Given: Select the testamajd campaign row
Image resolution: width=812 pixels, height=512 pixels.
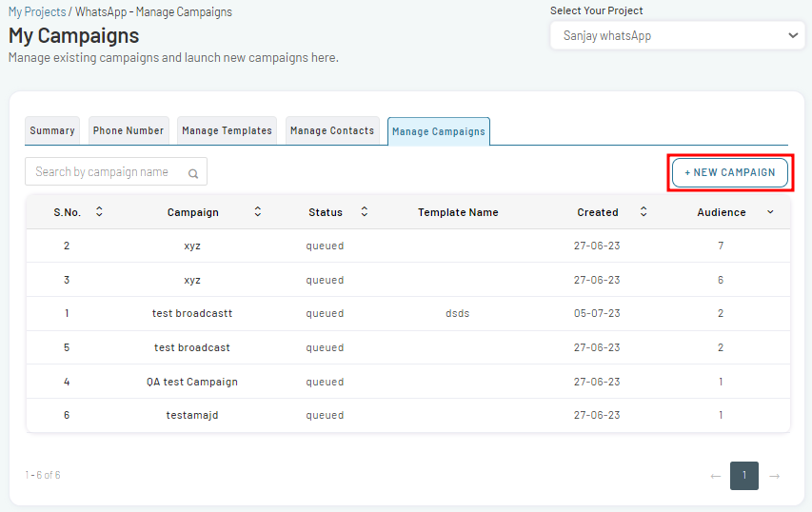Looking at the screenshot, I should coord(408,415).
